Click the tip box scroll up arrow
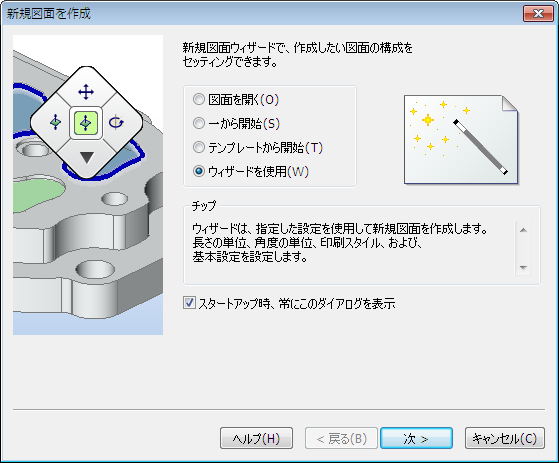559x463 pixels. (x=523, y=230)
